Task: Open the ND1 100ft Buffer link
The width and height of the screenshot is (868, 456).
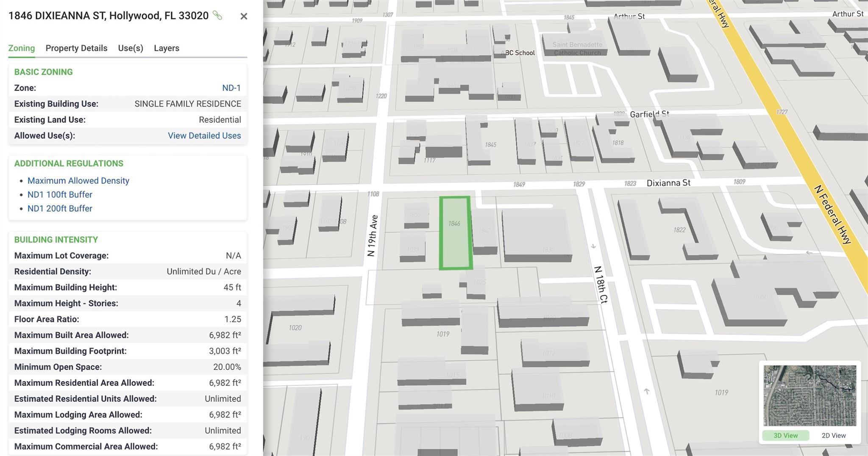Action: click(x=60, y=195)
